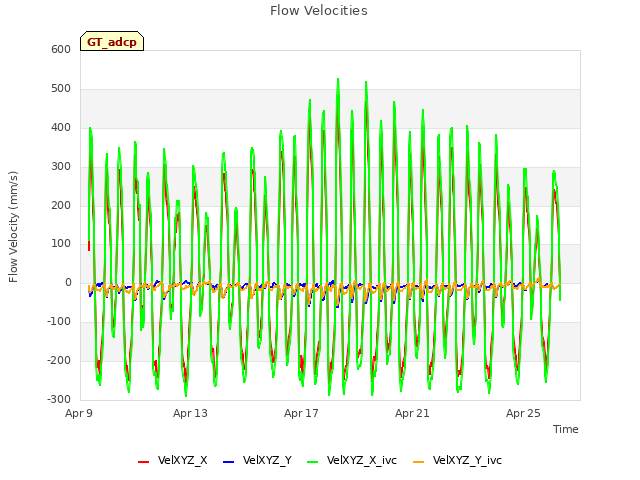The image size is (640, 480).
Task: Toggle the VelXYZ_Y legend entry
Action: tap(258, 461)
